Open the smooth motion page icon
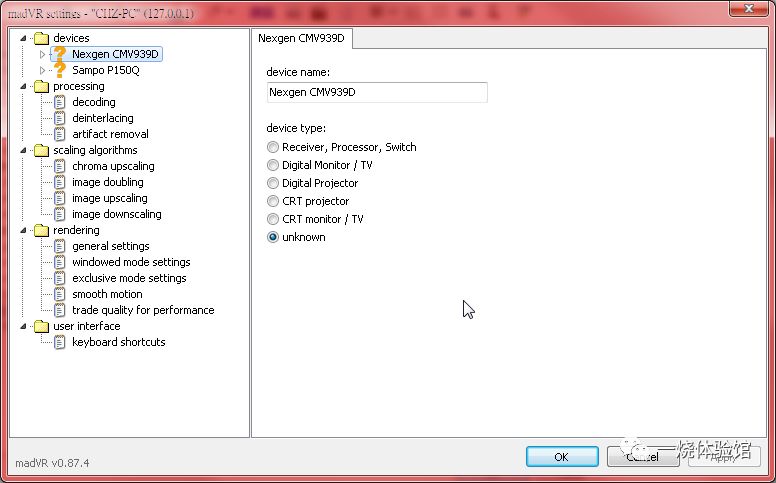The height and width of the screenshot is (483, 776). [x=59, y=294]
